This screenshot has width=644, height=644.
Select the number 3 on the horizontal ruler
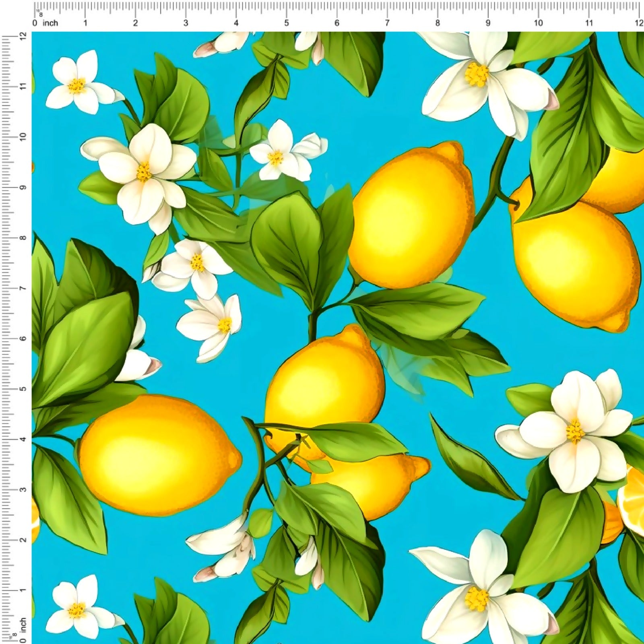click(x=186, y=23)
